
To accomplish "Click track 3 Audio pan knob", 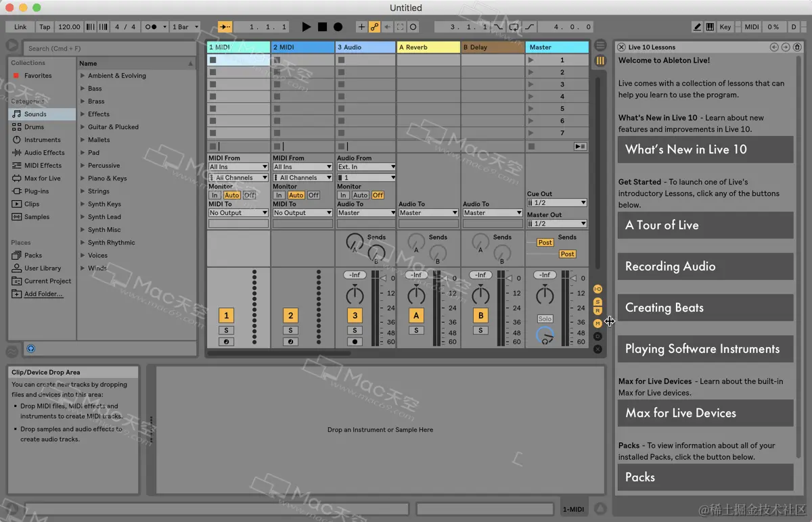I will coord(355,294).
